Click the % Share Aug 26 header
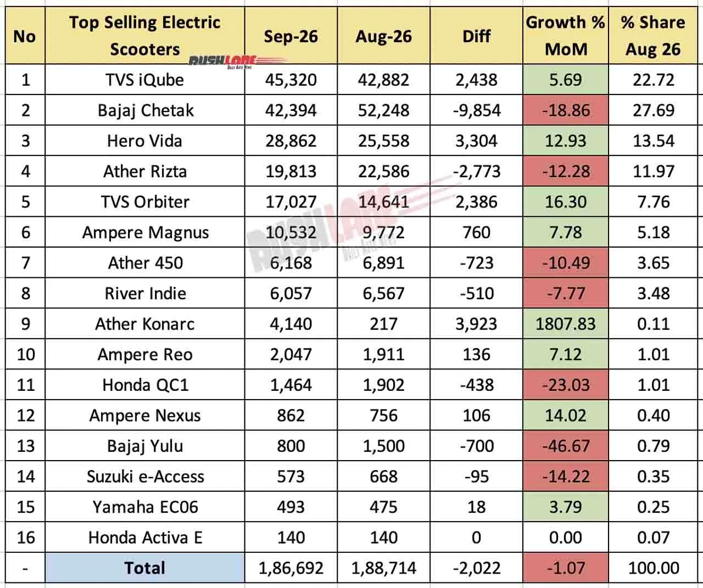Viewport: 703px width, 588px height. click(653, 36)
